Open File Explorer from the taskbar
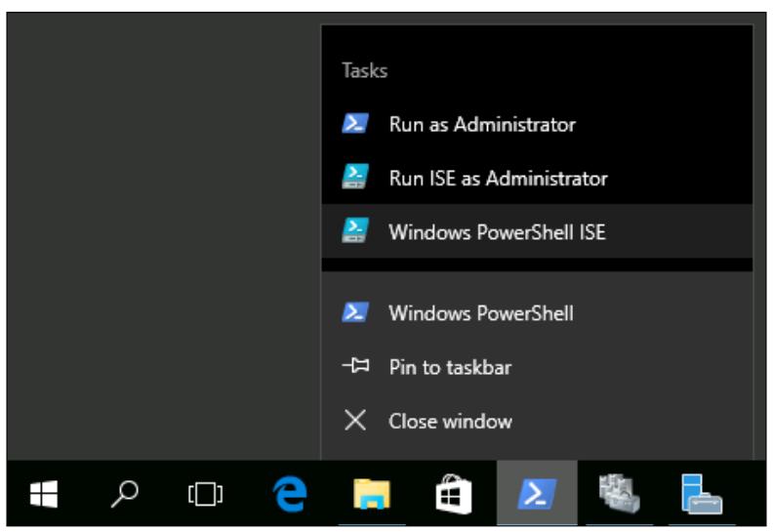Image resolution: width=773 pixels, height=532 pixels. pyautogui.click(x=372, y=494)
